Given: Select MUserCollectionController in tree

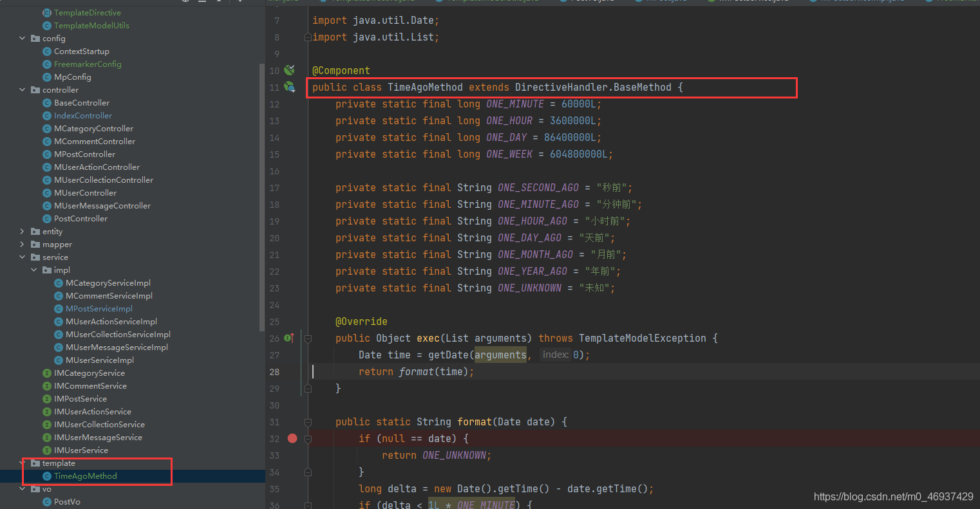Looking at the screenshot, I should click(104, 180).
